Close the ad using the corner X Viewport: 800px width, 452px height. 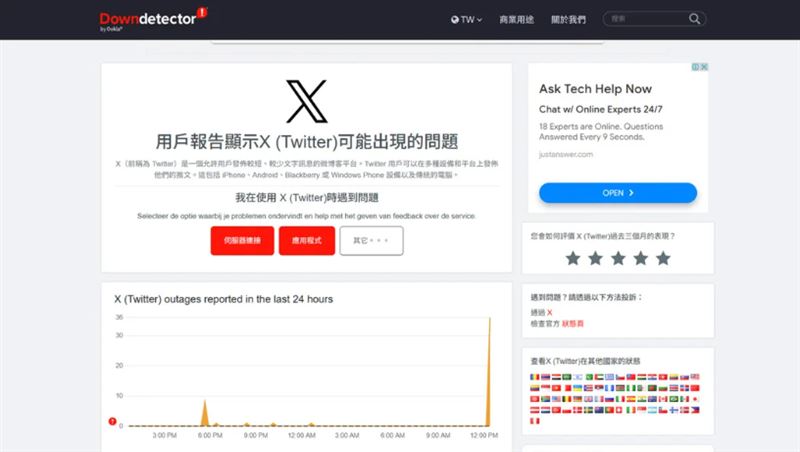(x=704, y=67)
